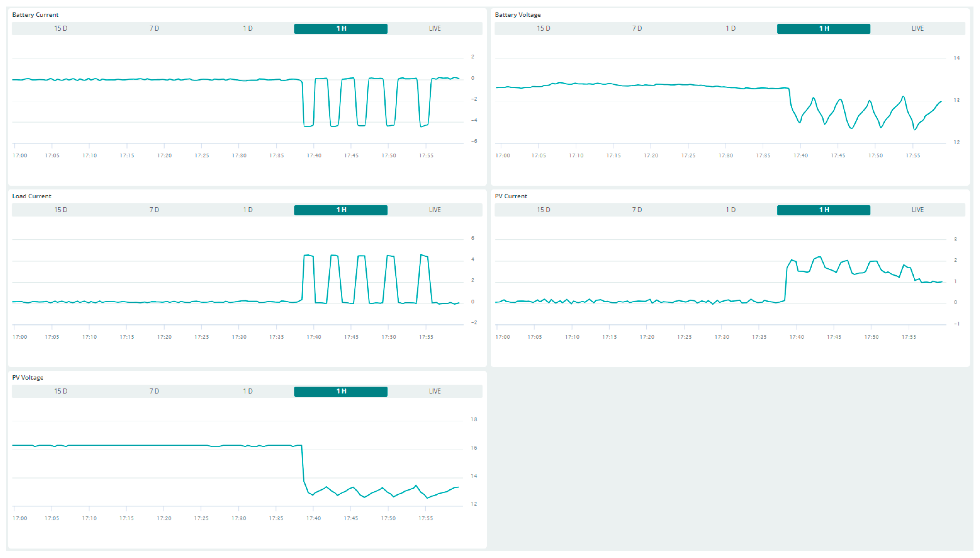Choose 7 D on Battery Voltage widget
The width and height of the screenshot is (980, 558).
pos(637,28)
